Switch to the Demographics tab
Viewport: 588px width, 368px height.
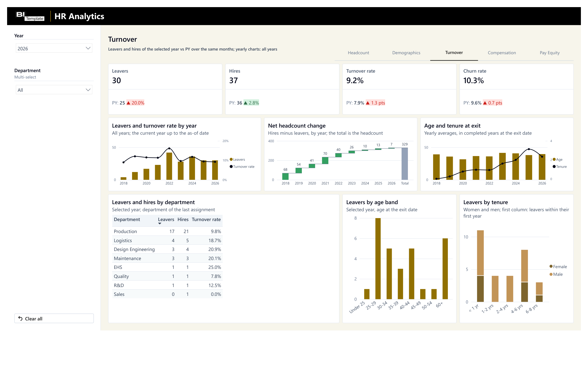coord(406,53)
